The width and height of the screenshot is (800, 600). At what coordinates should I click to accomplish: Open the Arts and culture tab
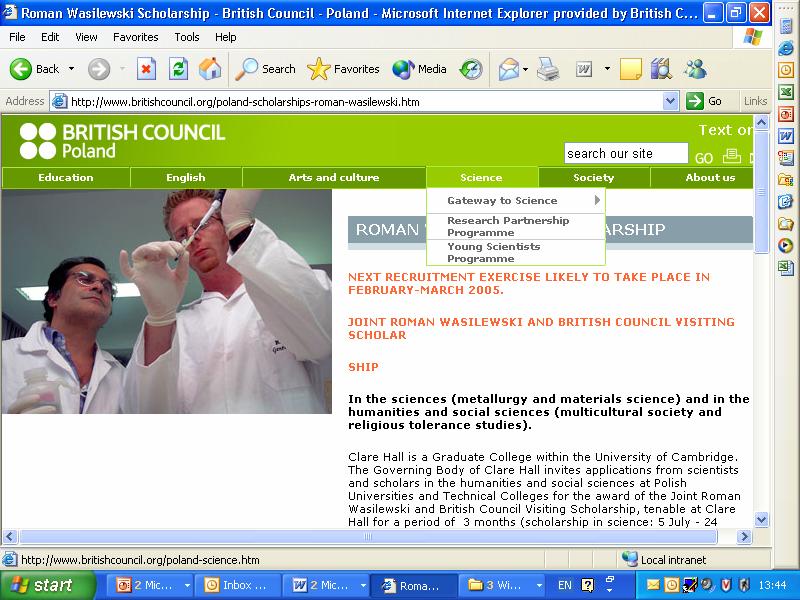(x=334, y=178)
